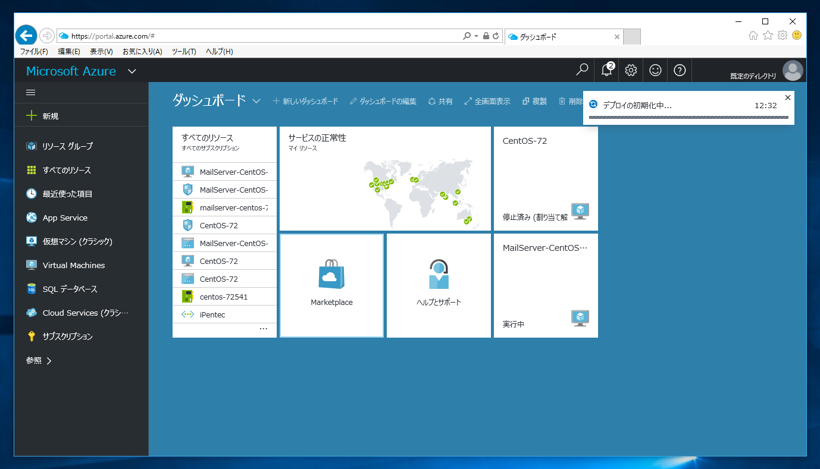Click the Virtual Machines sidebar icon
Viewport: 820px width, 469px height.
tap(31, 265)
